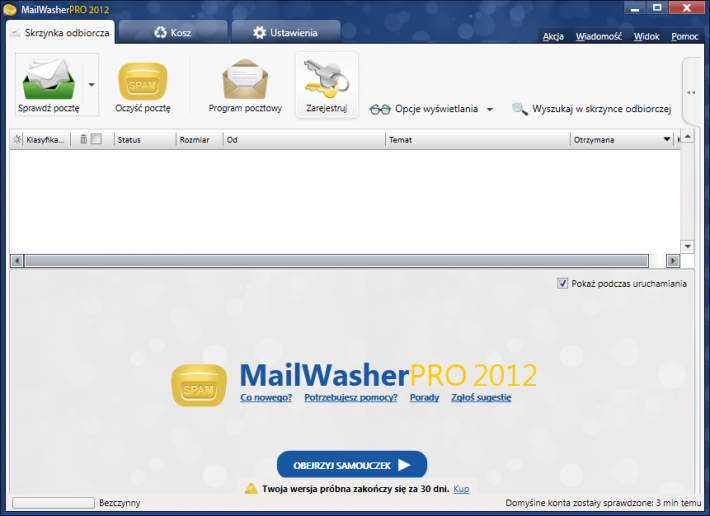Image resolution: width=710 pixels, height=516 pixels.
Task: Switch to the Skrzynka odbiorcza tab
Action: click(60, 33)
